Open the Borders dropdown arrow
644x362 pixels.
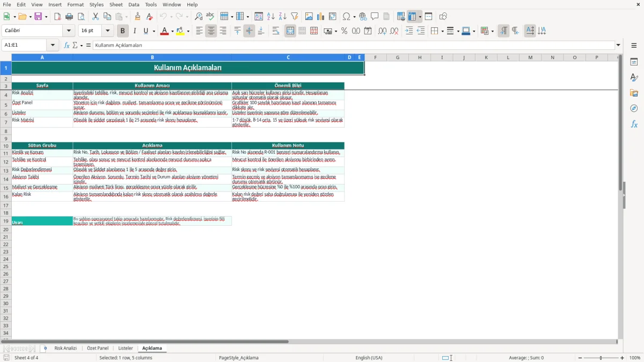(442, 31)
